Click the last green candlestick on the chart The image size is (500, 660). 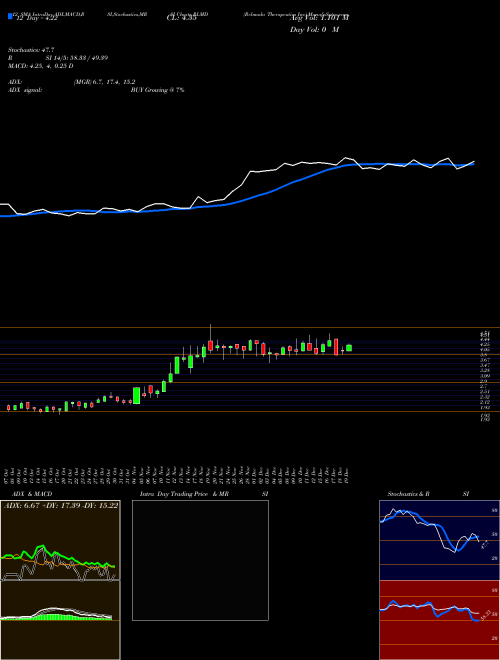click(349, 348)
